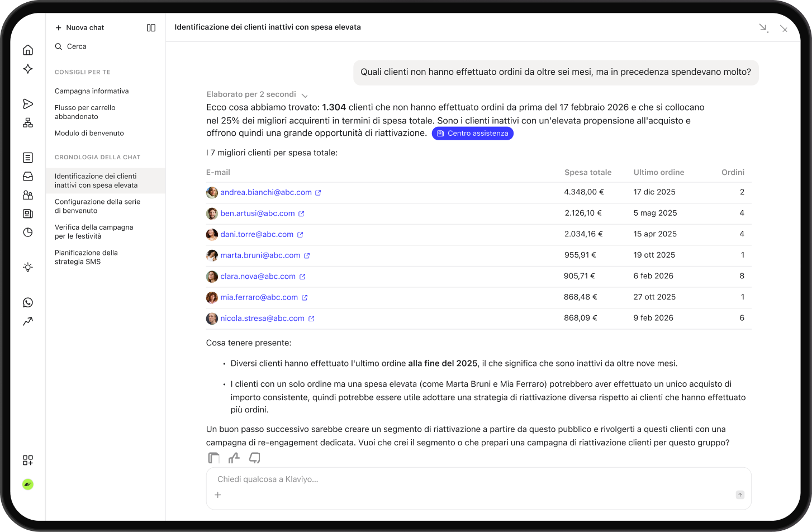Select the Modulo di benvenuto suggestion
This screenshot has height=532, width=812.
[x=89, y=133]
